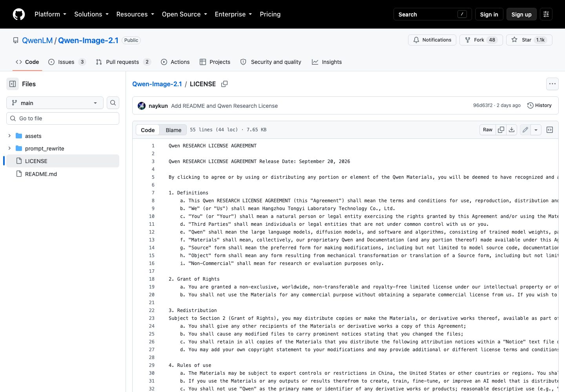The width and height of the screenshot is (565, 392).
Task: Copy raw file contents icon
Action: pyautogui.click(x=501, y=130)
